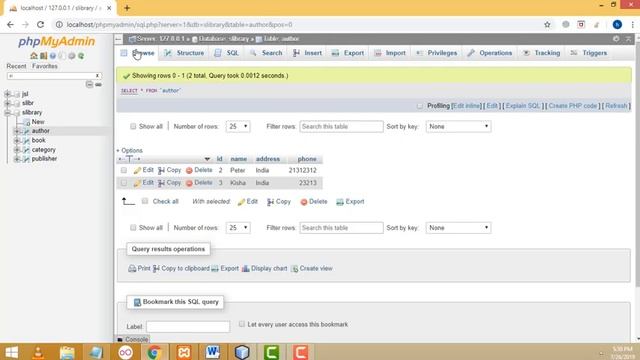This screenshot has width=640, height=360.
Task: Click With selected Edit
Action: [x=248, y=202]
